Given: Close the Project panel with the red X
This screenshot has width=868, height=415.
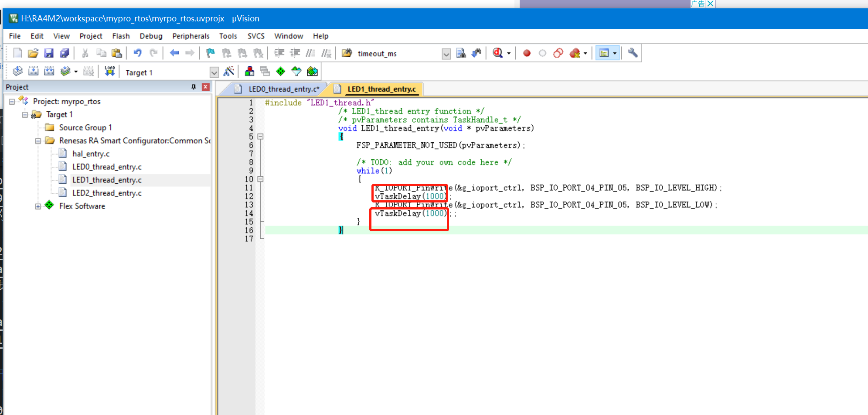Looking at the screenshot, I should tap(206, 87).
